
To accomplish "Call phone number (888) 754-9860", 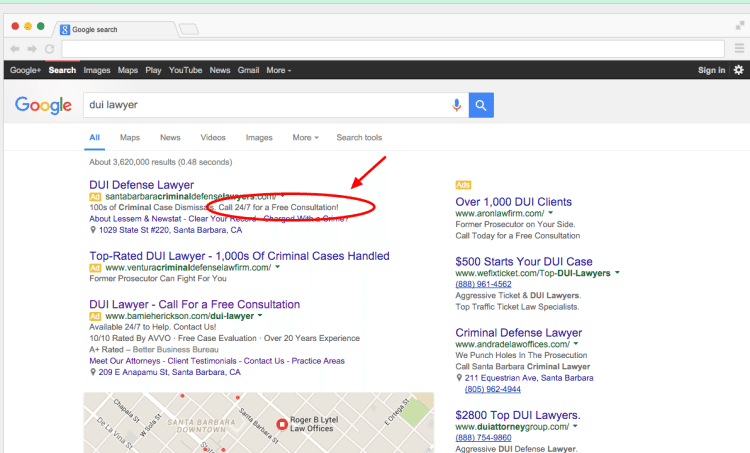I will tap(483, 438).
